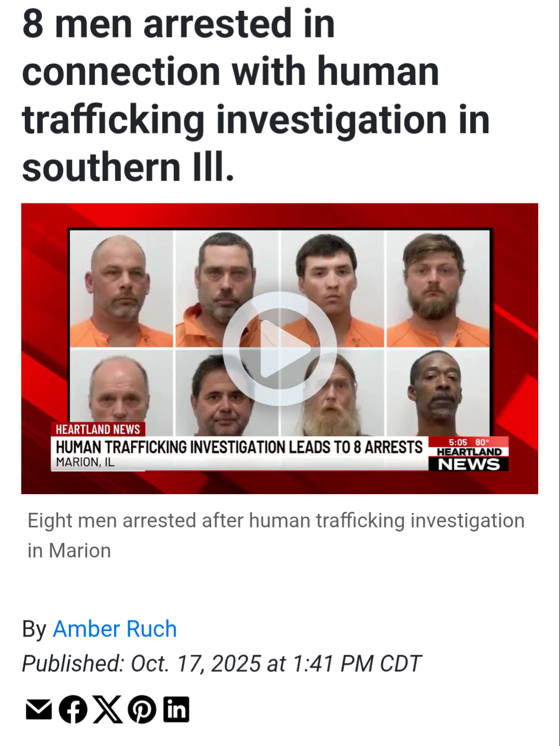Click the '8 ARRESTS' ticker banner in video

tap(239, 447)
